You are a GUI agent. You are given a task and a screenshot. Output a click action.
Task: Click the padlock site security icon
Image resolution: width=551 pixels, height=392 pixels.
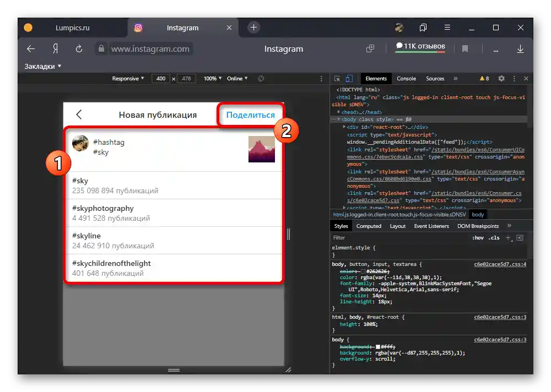tap(101, 48)
